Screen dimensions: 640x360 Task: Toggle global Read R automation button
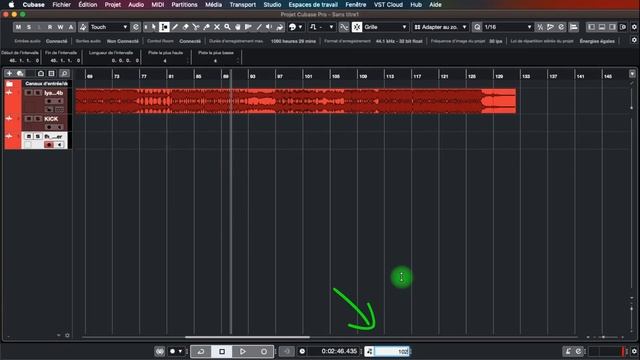click(x=49, y=27)
